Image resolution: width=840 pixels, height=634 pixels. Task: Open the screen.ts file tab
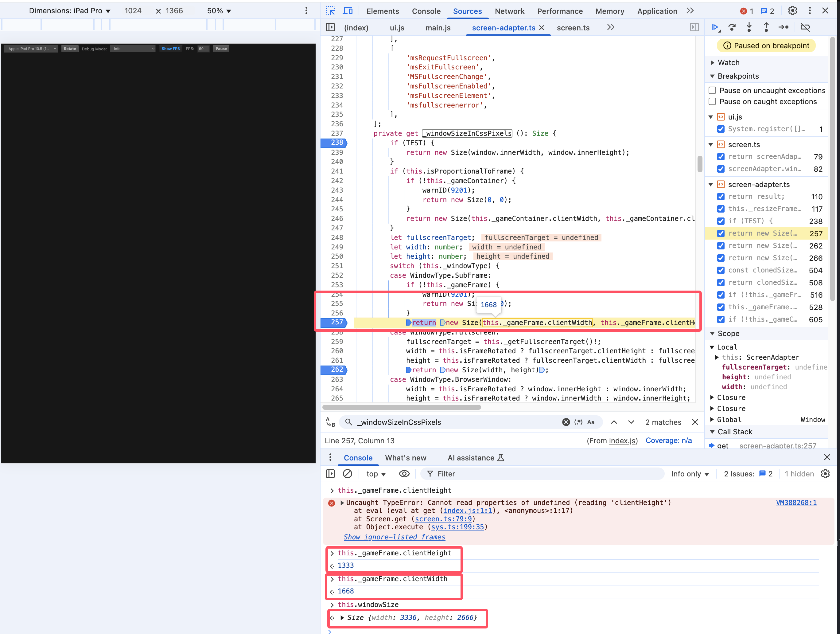point(573,28)
